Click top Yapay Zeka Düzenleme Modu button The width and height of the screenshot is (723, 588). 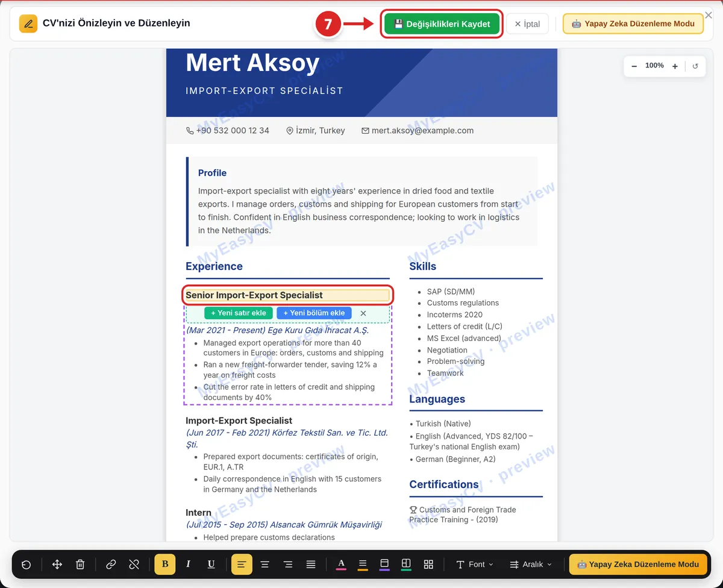pyautogui.click(x=633, y=24)
